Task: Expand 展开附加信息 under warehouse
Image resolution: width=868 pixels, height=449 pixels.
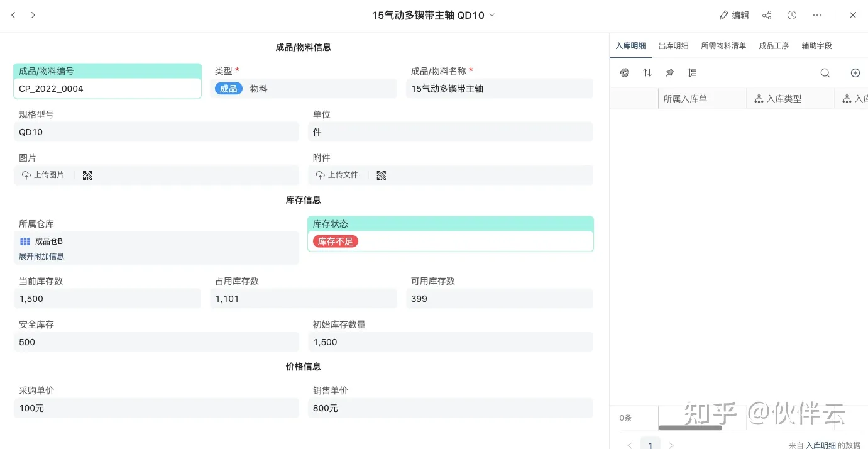Action: [x=41, y=257]
